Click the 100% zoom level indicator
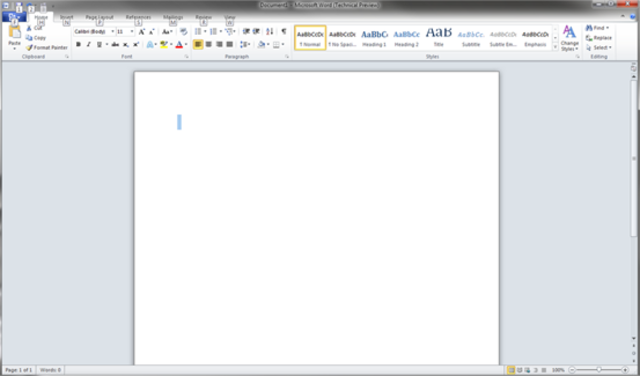The image size is (640, 376). pos(558,370)
